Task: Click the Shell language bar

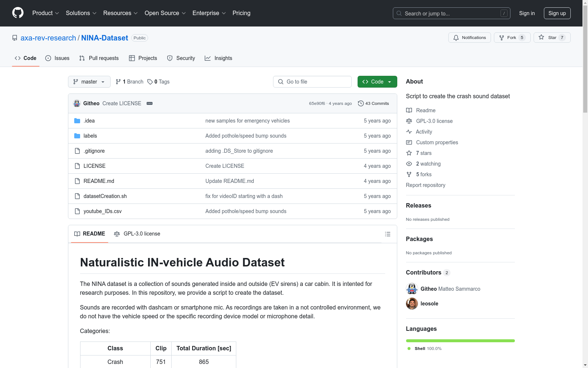Action: coord(460,341)
